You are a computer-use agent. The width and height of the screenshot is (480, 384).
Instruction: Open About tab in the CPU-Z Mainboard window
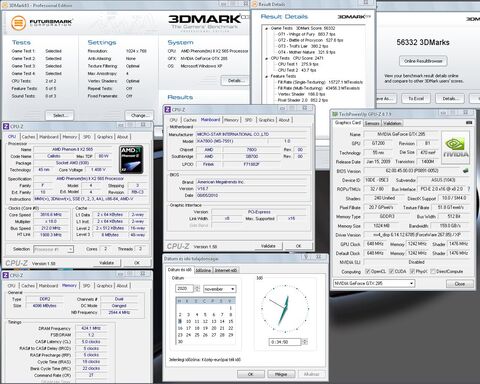point(284,120)
